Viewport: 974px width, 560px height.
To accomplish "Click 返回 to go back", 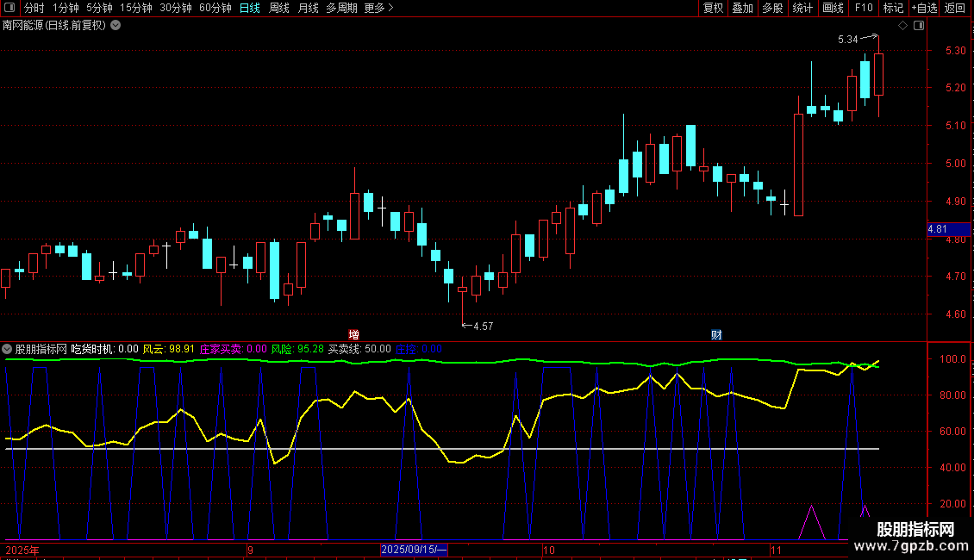I will (x=955, y=8).
